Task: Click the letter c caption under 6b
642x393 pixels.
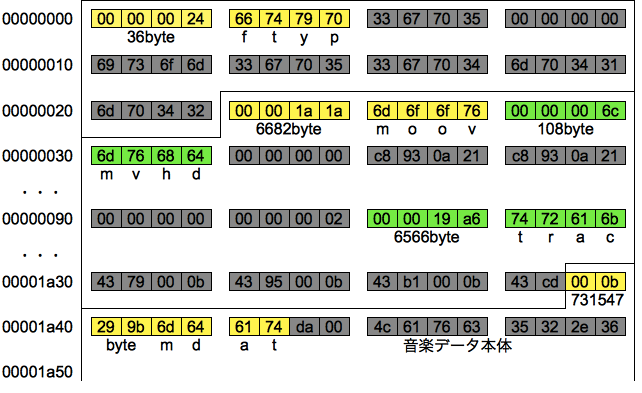Action: click(610, 237)
